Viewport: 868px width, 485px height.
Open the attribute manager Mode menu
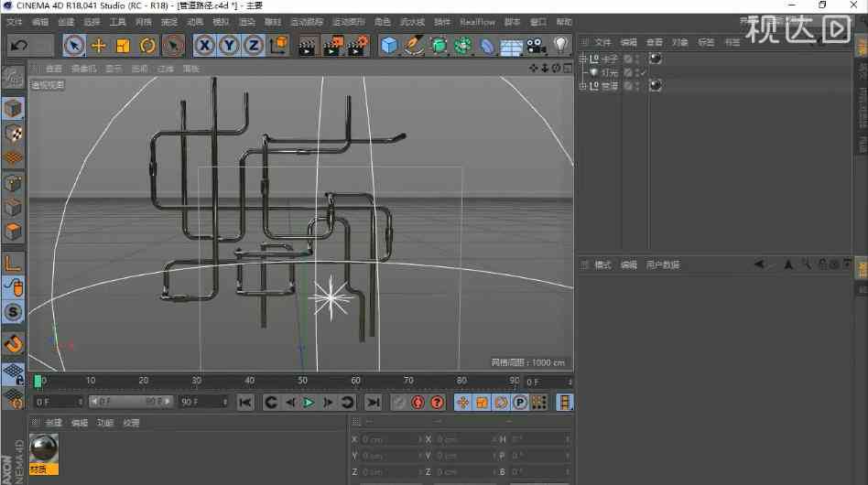pyautogui.click(x=602, y=264)
